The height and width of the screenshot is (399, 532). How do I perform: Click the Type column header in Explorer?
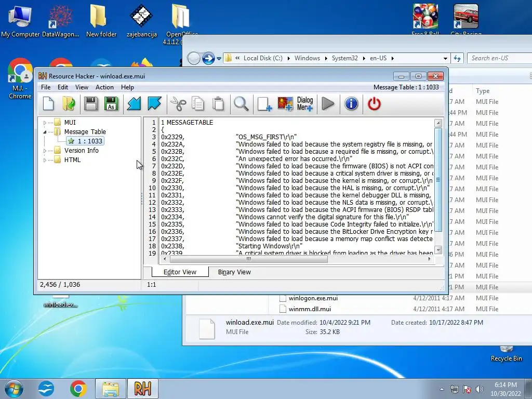pos(483,91)
